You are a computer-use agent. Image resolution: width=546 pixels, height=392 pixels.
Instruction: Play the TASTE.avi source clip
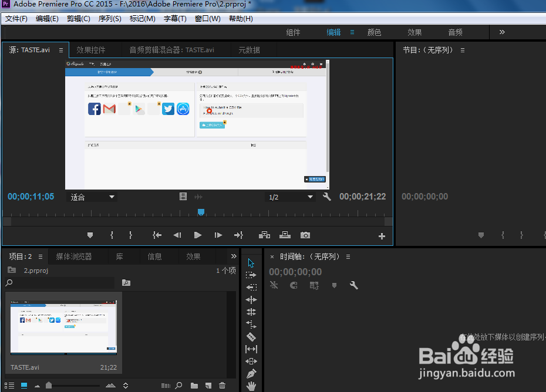pos(197,235)
